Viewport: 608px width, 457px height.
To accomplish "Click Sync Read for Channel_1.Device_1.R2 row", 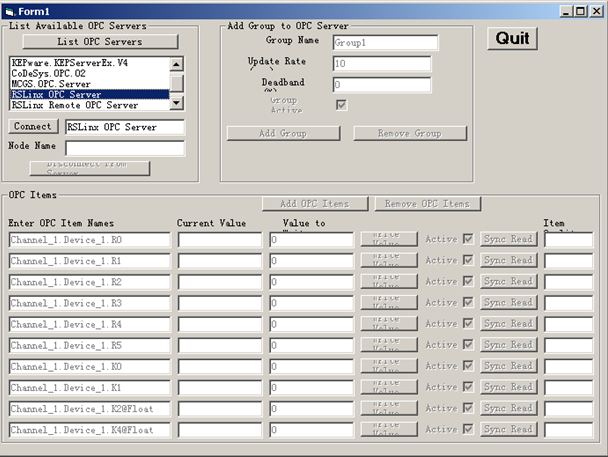I will pos(507,282).
